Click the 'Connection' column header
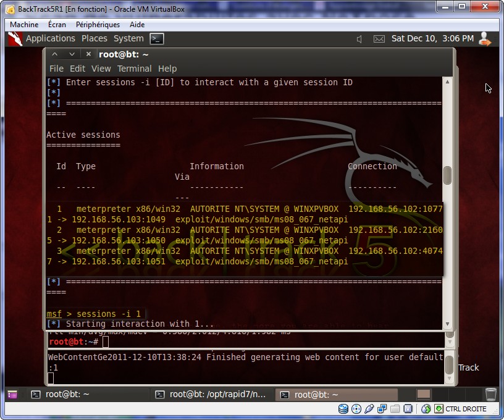This screenshot has height=420, width=504. coord(372,167)
